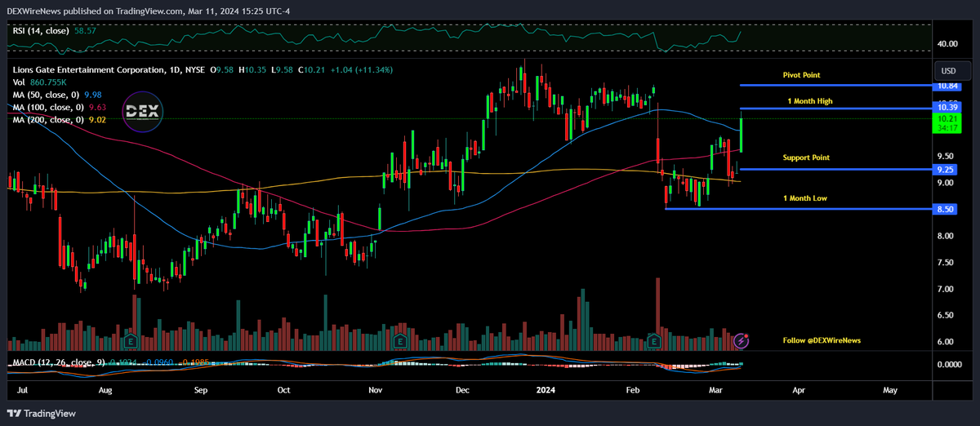Select the Lions Gate Entertainment Corporation title

[x=87, y=70]
